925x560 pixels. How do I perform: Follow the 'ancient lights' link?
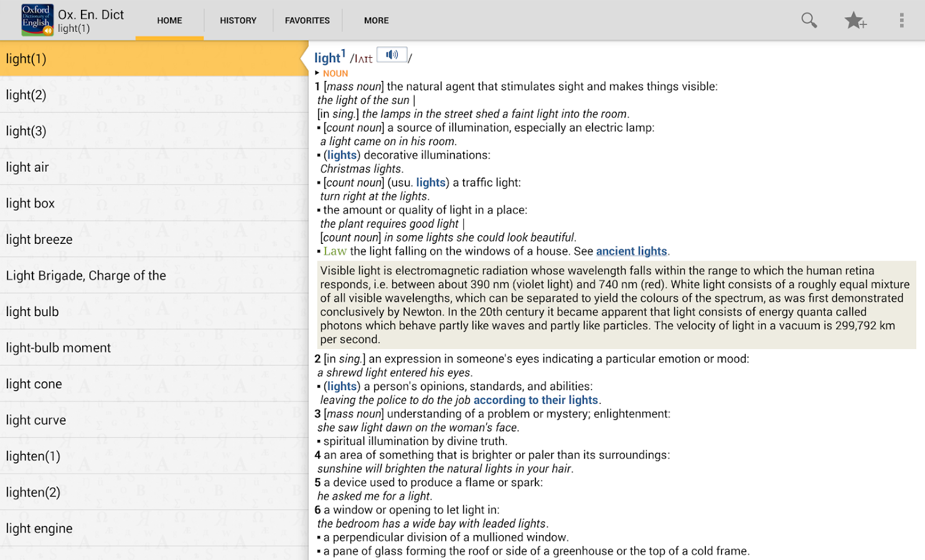(x=631, y=251)
